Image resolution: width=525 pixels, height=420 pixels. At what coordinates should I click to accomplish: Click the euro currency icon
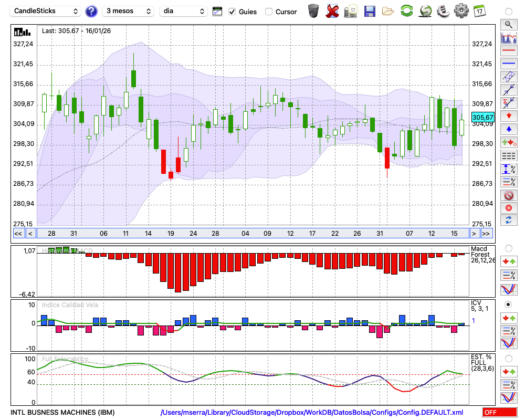443,10
